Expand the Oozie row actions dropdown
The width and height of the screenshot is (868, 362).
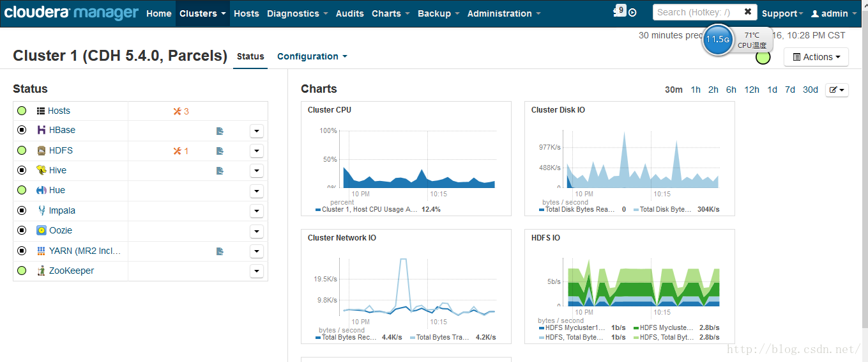[256, 231]
